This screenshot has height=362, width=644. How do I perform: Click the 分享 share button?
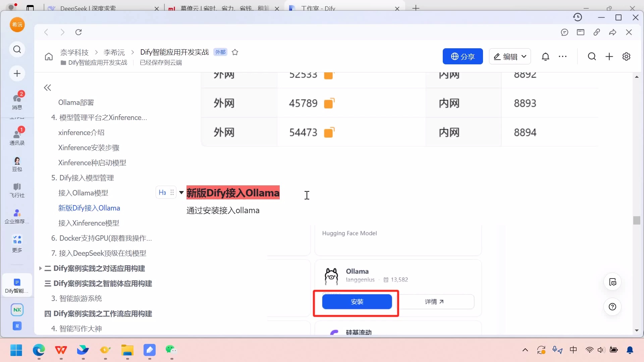coord(463,56)
